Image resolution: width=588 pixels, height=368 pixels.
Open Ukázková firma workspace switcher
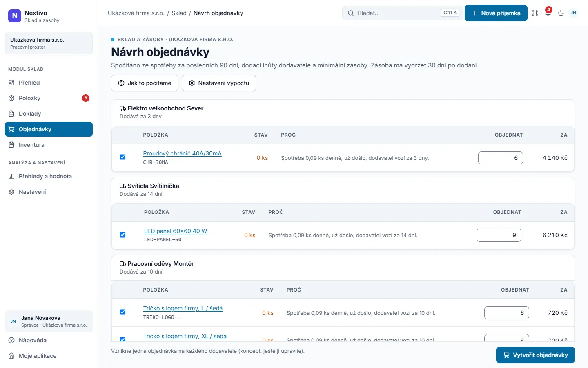coord(49,43)
